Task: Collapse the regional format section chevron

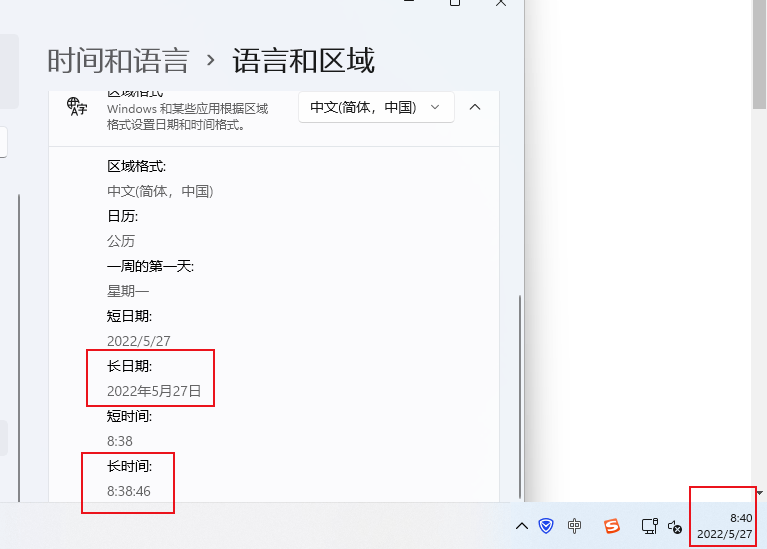Action: [x=475, y=107]
